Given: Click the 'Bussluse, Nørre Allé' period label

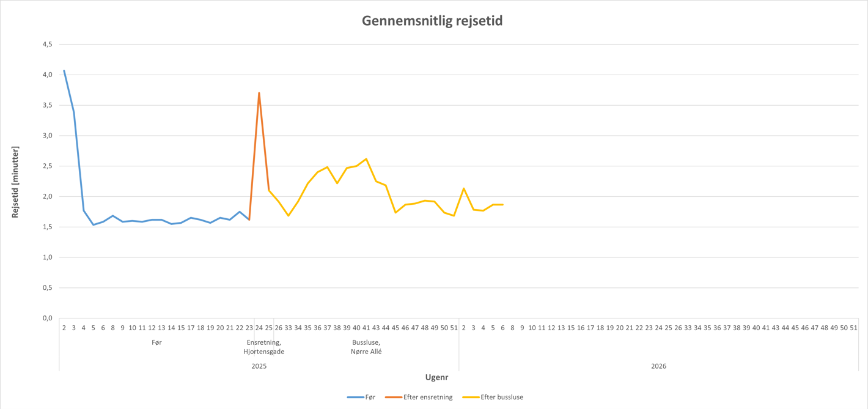Looking at the screenshot, I should point(366,347).
